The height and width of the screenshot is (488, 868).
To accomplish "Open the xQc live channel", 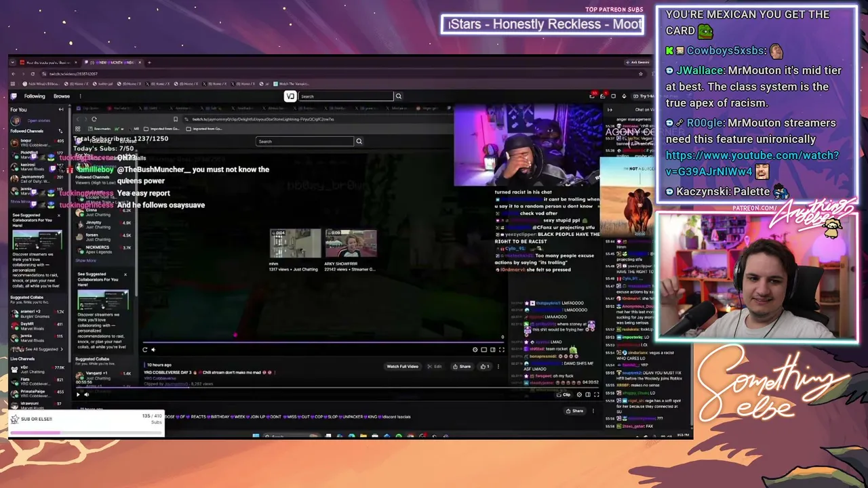I will pyautogui.click(x=37, y=369).
